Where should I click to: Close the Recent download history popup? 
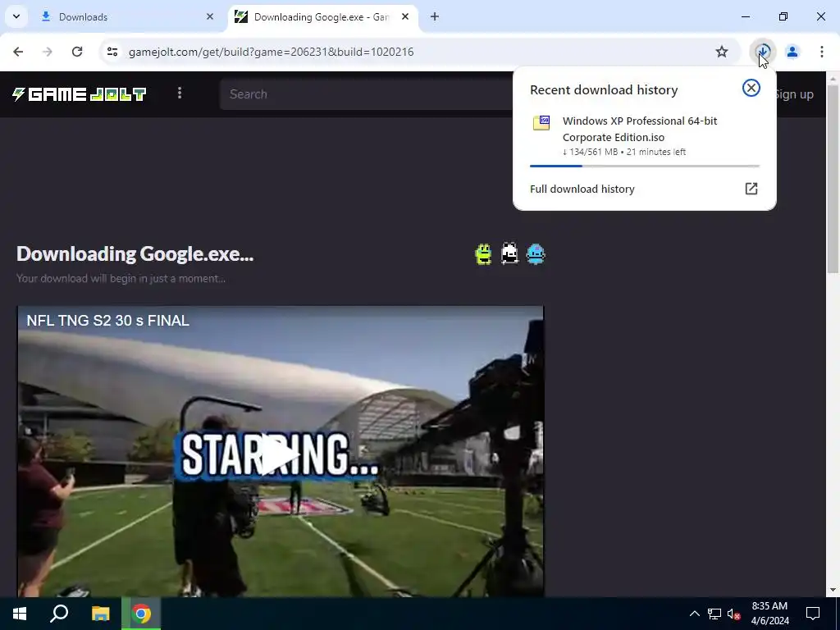[751, 89]
